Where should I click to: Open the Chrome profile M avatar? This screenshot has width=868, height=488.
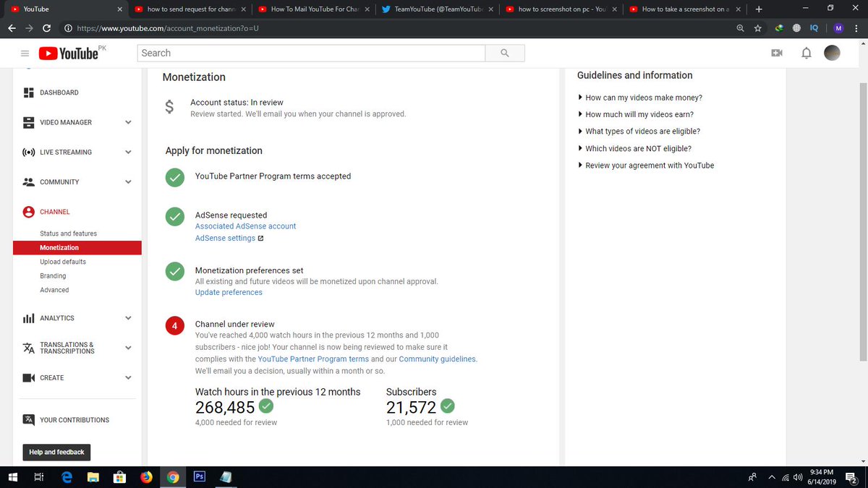[x=838, y=28]
